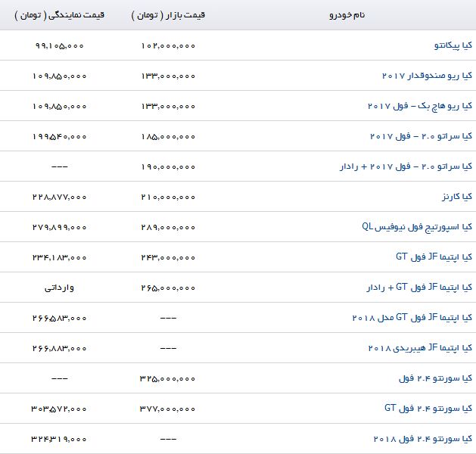Select market price ۲۸۹,۰۰۰,۰۰۰ for اسپورتیج
The image size is (476, 454).
pyautogui.click(x=168, y=227)
